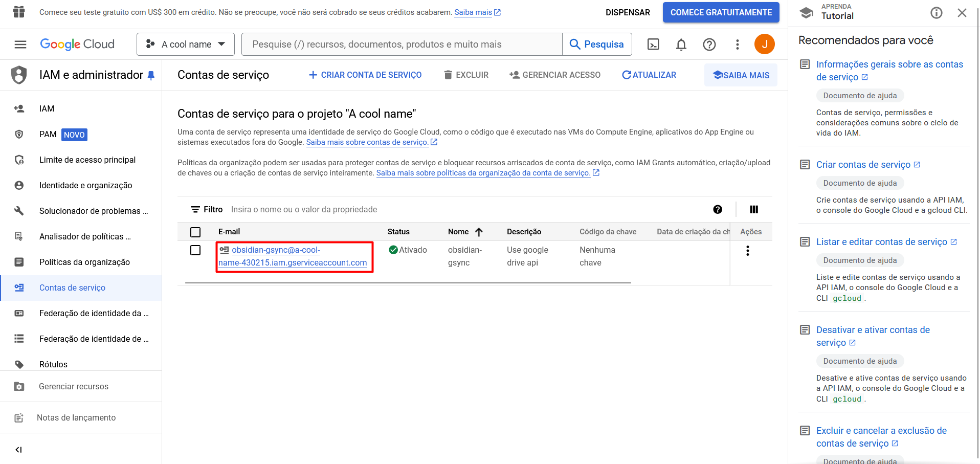Open the notifications bell
Screen dimensions: 980x464
pyautogui.click(x=681, y=45)
